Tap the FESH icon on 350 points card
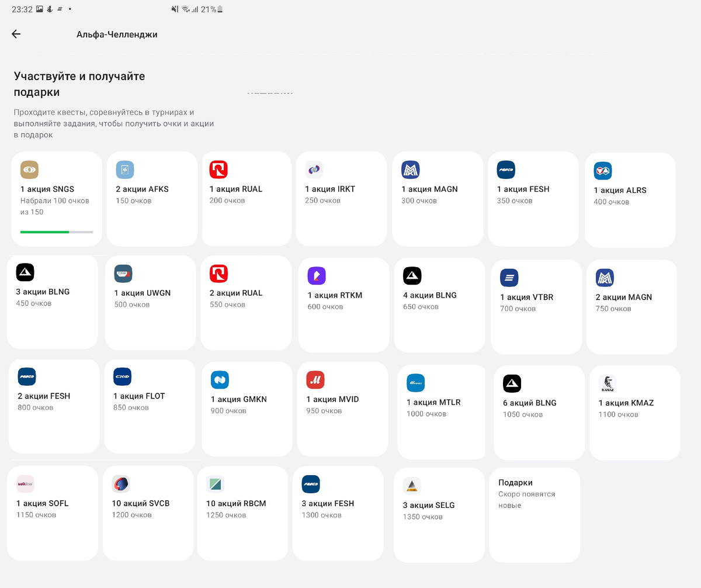Viewport: 701px width, 588px height. click(506, 170)
